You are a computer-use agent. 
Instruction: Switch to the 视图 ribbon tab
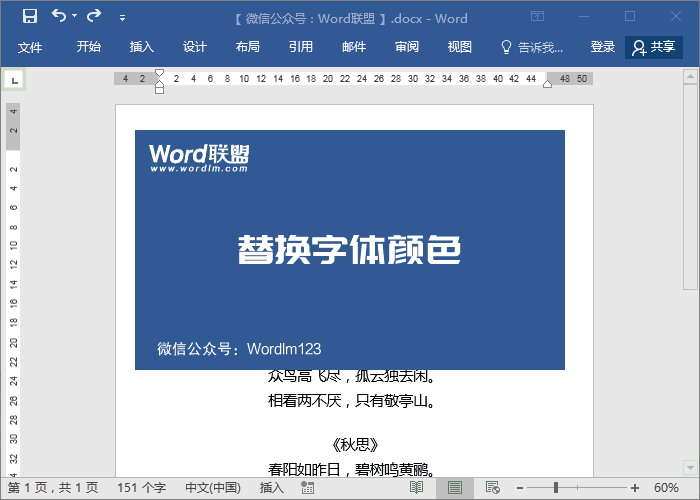point(459,46)
